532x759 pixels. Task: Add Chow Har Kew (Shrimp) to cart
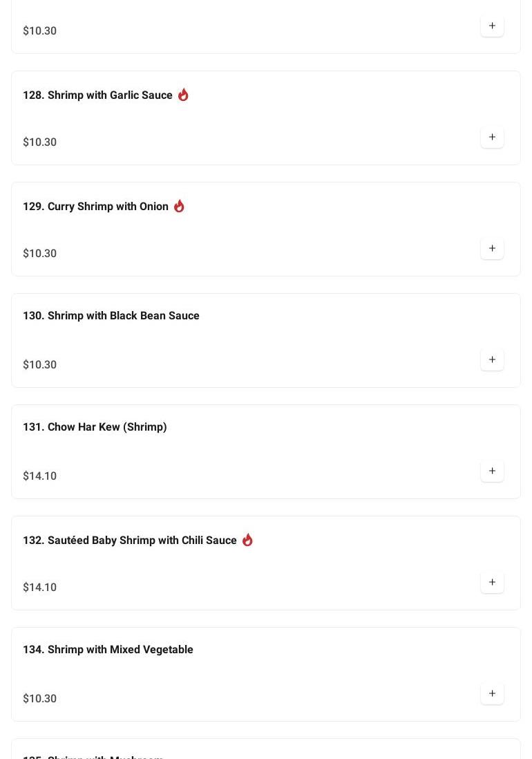pyautogui.click(x=492, y=471)
